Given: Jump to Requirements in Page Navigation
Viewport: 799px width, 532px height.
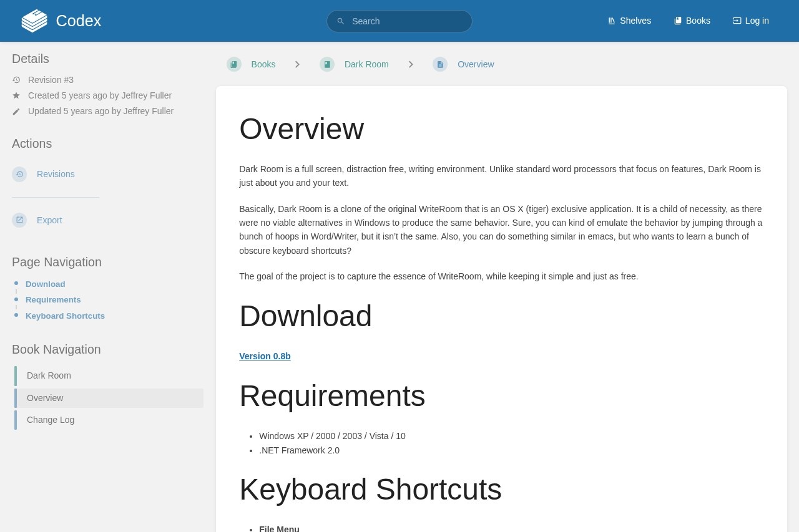Looking at the screenshot, I should coord(53,299).
